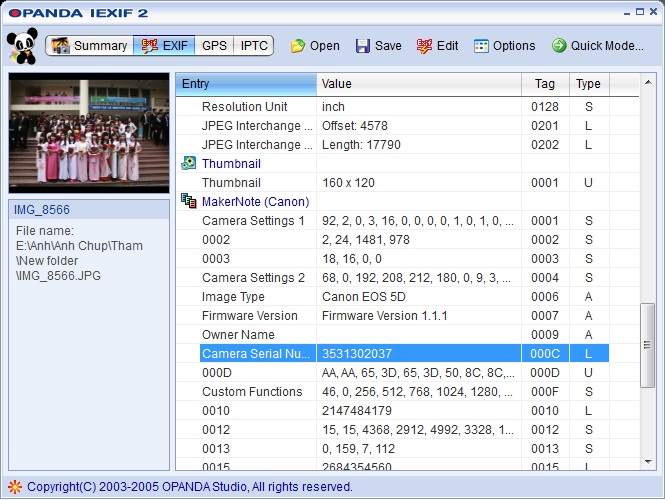This screenshot has width=665, height=500.
Task: Click the photo preview thumbnail
Action: click(x=89, y=133)
